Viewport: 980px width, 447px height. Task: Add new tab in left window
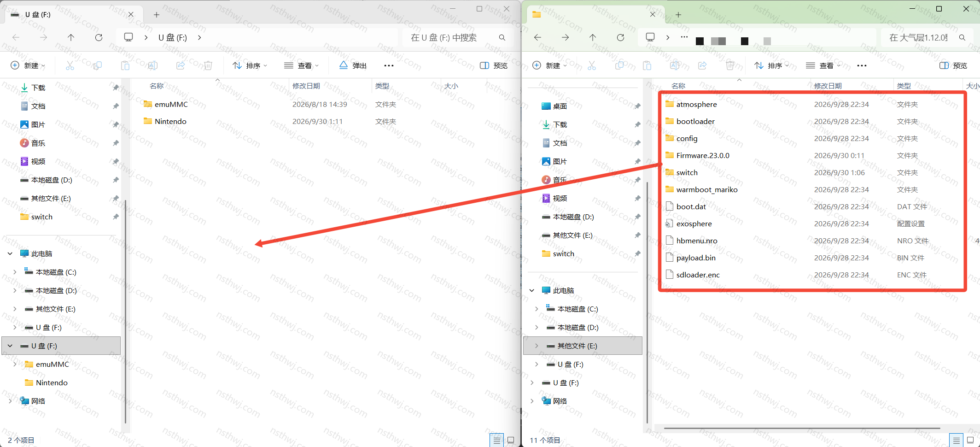157,15
